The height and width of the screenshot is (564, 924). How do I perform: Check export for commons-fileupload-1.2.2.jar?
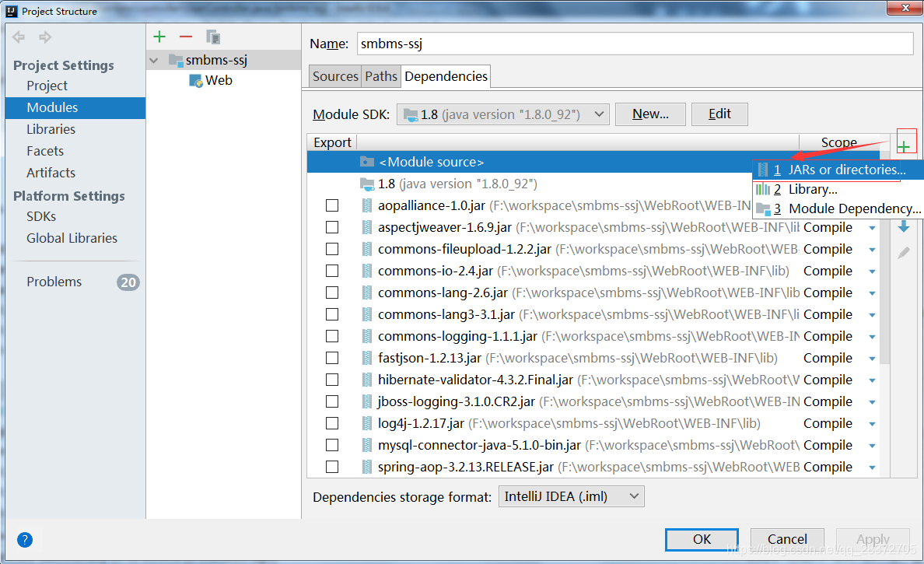(332, 249)
